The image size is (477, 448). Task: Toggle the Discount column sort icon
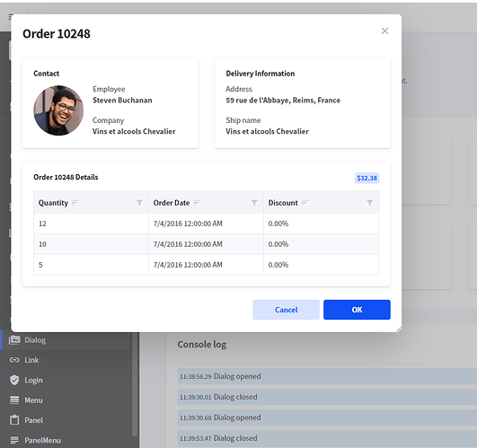305,203
